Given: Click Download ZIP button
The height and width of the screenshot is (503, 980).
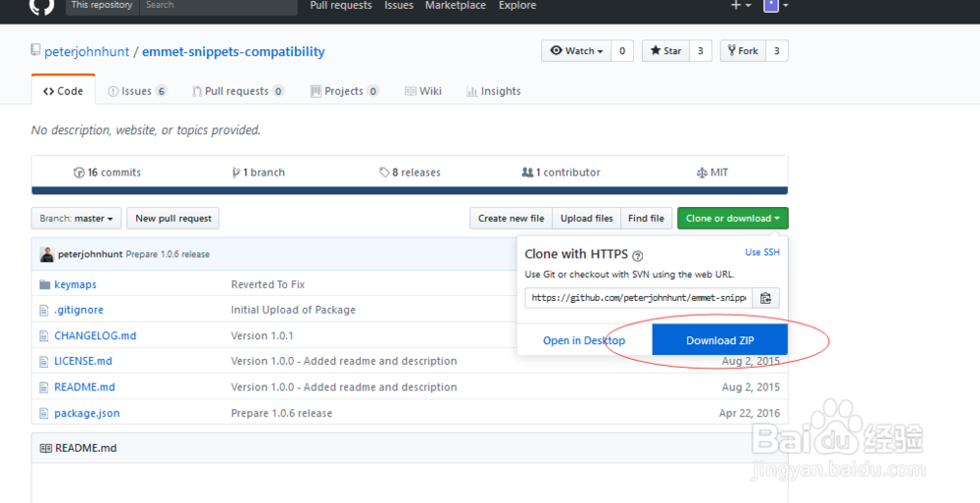Looking at the screenshot, I should 719,341.
